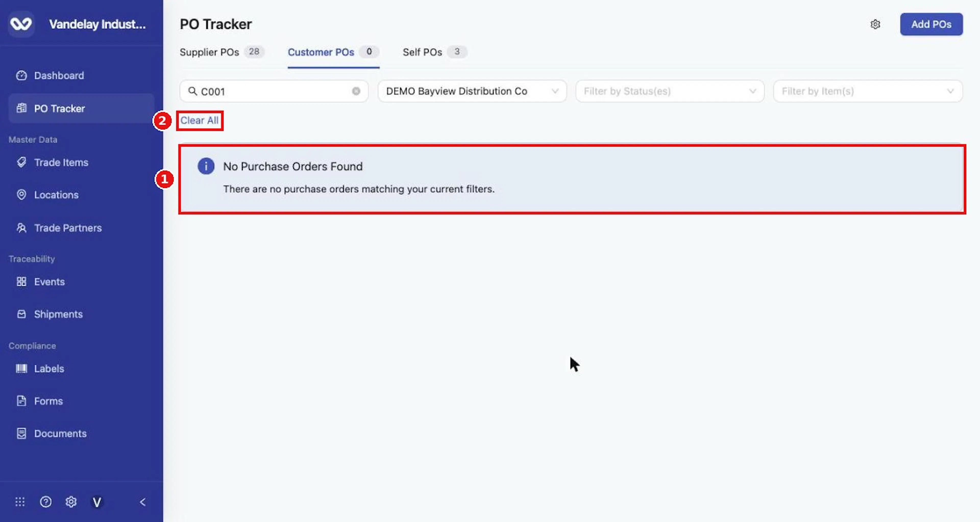Go to the Locations page
The width and height of the screenshot is (980, 522).
pos(81,195)
